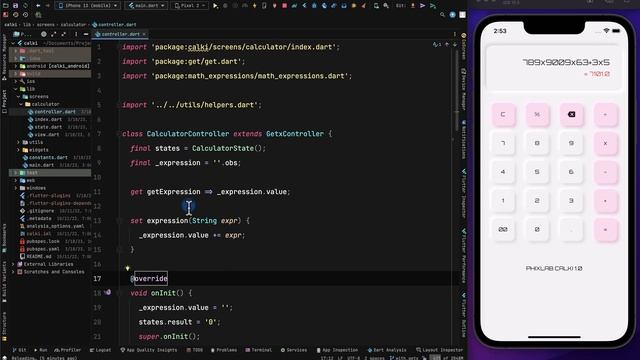The height and width of the screenshot is (360, 640).
Task: Click the Git update project icon
Action: [413, 6]
